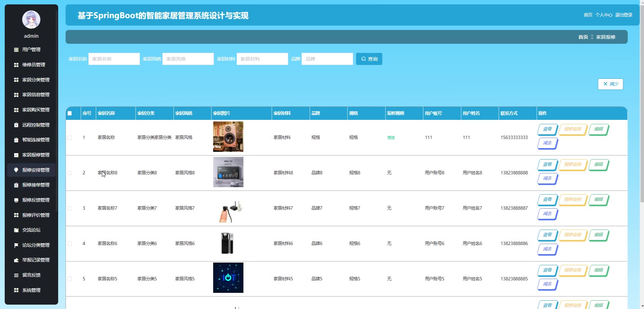This screenshot has width=644, height=309.
Task: Click 退出登录 in the top bar
Action: pos(624,15)
